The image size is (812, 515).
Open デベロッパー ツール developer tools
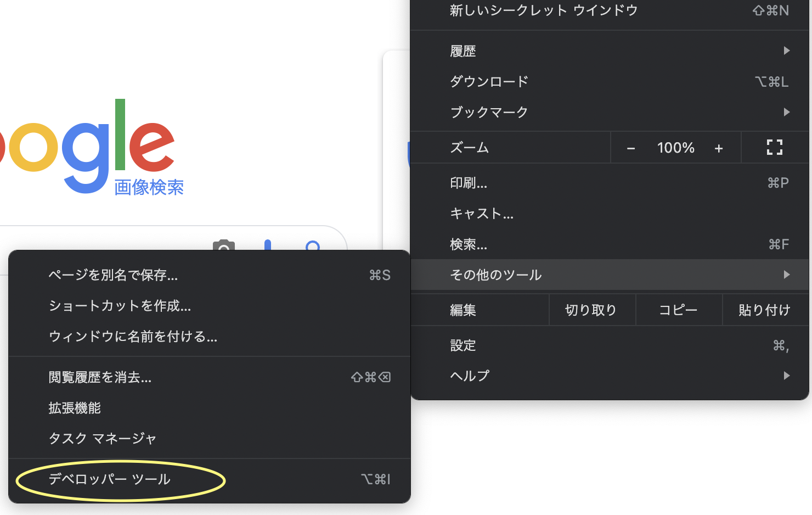tap(209, 479)
